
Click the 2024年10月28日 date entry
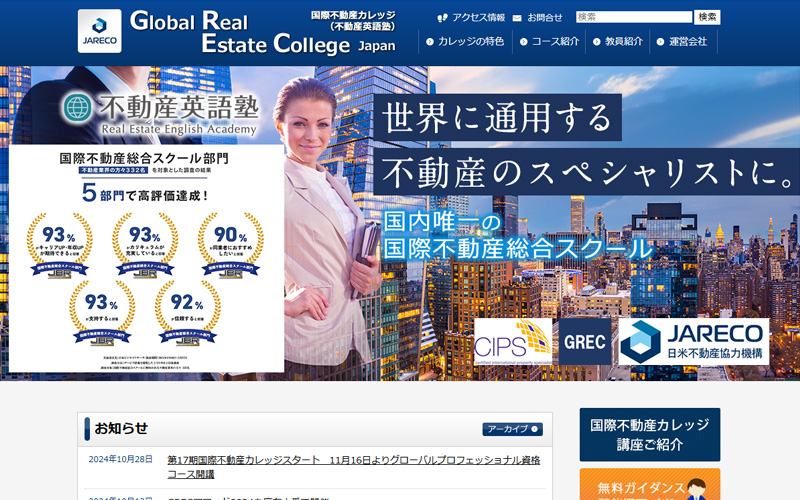[120, 459]
